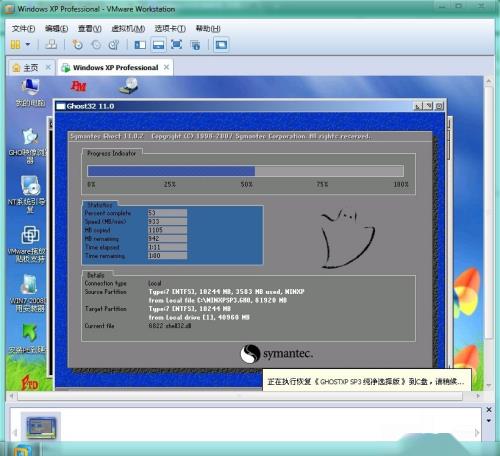This screenshot has height=456, width=500.
Task: Expand the power options dropdown arrow
Action: (x=28, y=44)
